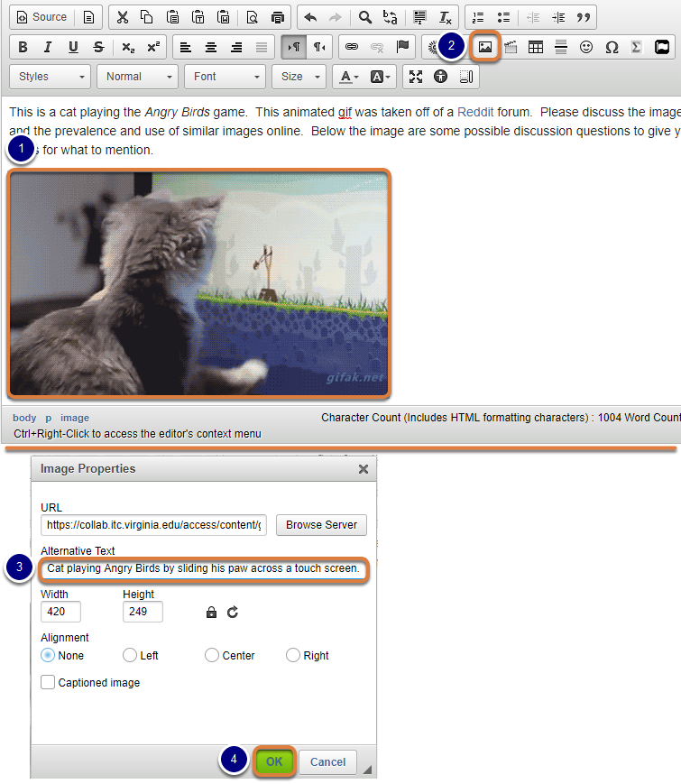Image resolution: width=681 pixels, height=784 pixels.
Task: Select body in the elements path
Action: (x=24, y=418)
